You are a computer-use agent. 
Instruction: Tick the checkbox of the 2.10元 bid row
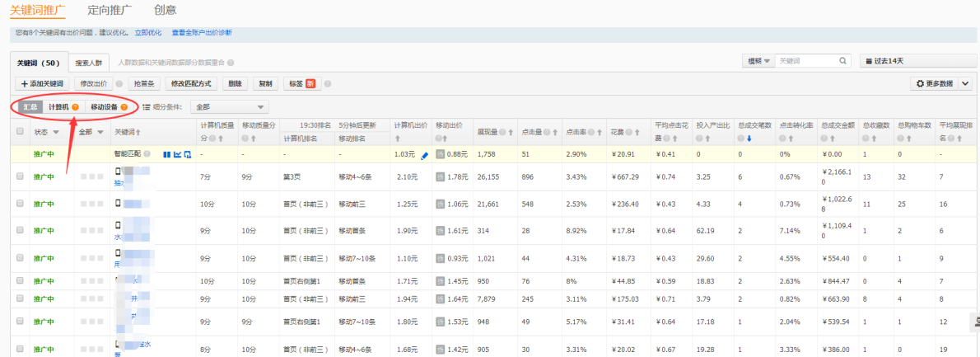click(20, 177)
